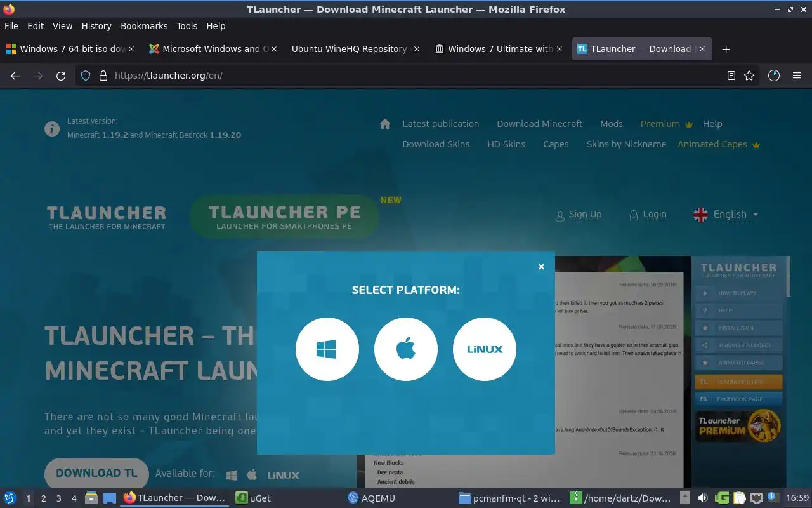Switch to virtual desktop 3
This screenshot has width=812, height=508.
[x=58, y=498]
